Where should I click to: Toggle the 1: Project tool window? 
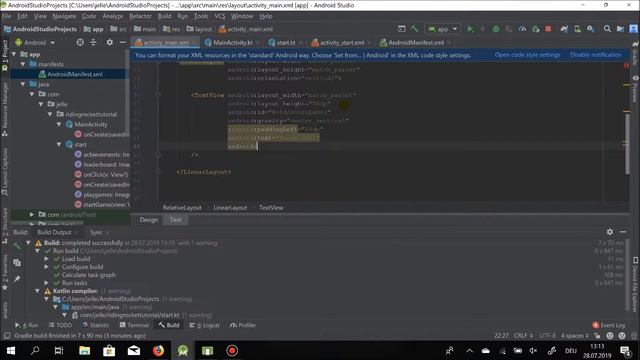(5, 55)
